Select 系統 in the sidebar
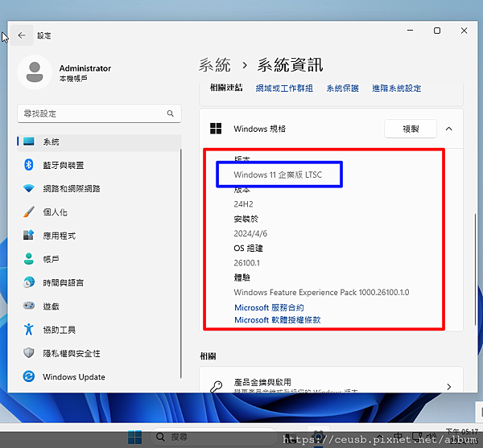 click(x=99, y=142)
